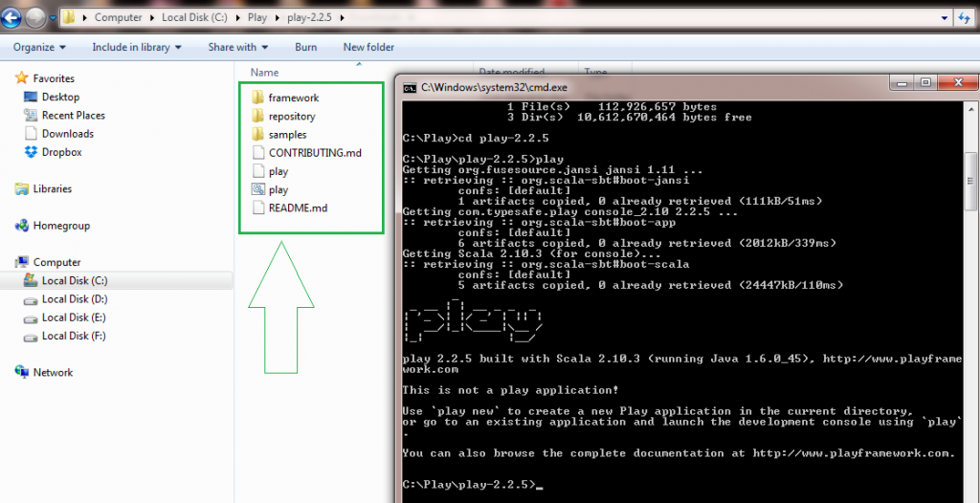Click the cmd window vertical scrollbar thumb
The image size is (980, 503).
970,181
